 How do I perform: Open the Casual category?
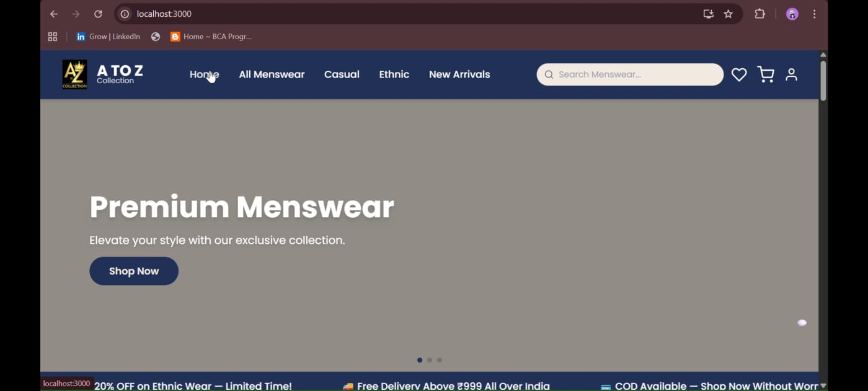[342, 74]
